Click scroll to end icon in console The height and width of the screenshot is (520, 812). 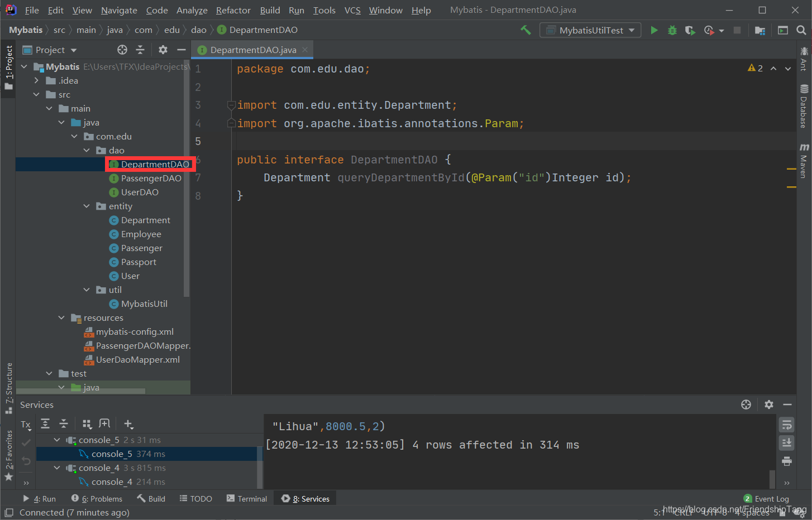click(787, 443)
